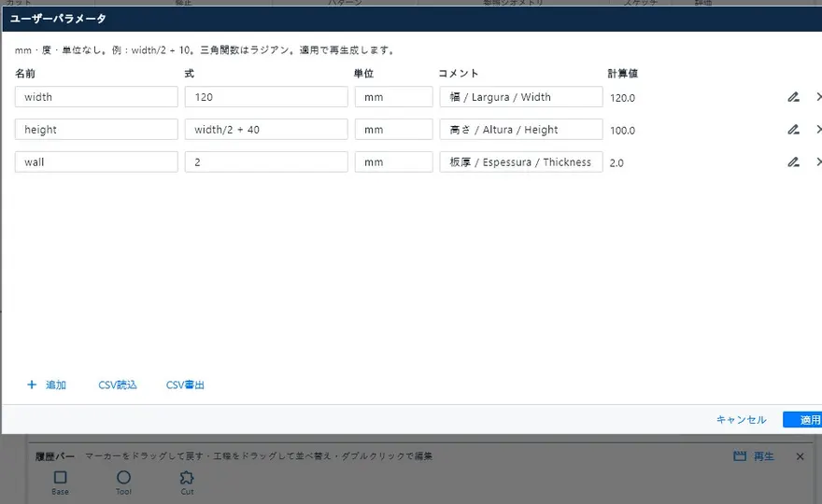
Task: Click the width name field
Action: [x=96, y=97]
